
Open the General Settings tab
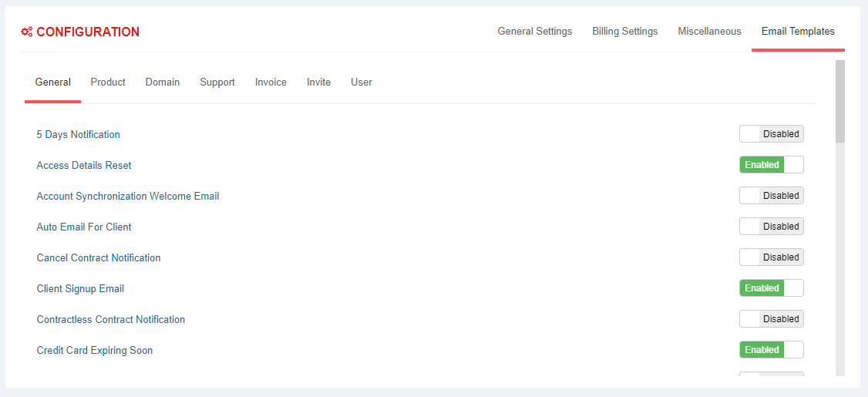pos(535,32)
